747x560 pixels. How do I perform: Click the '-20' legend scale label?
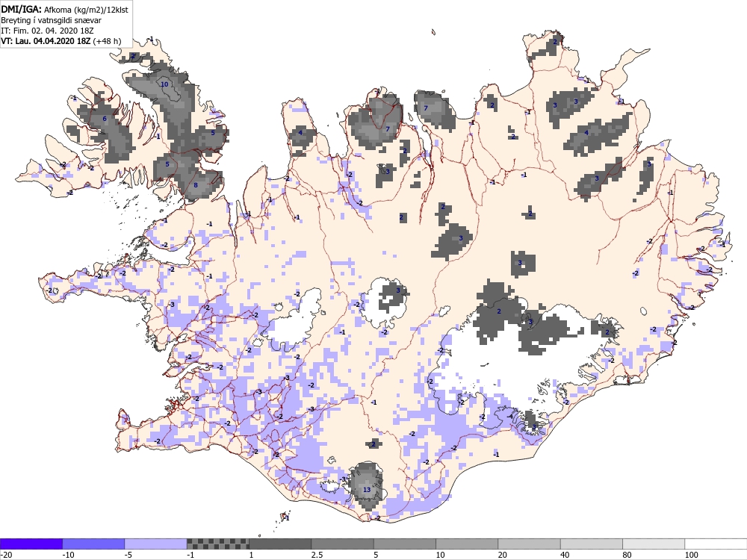[6, 555]
